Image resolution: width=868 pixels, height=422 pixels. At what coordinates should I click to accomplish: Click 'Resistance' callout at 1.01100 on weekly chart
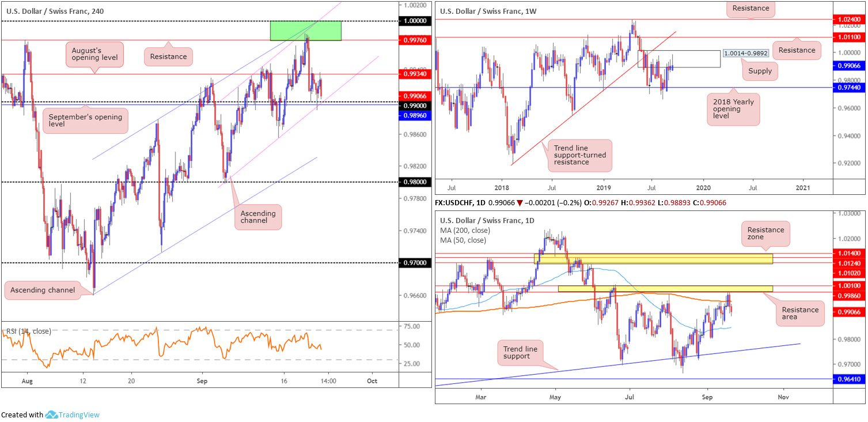(x=795, y=50)
